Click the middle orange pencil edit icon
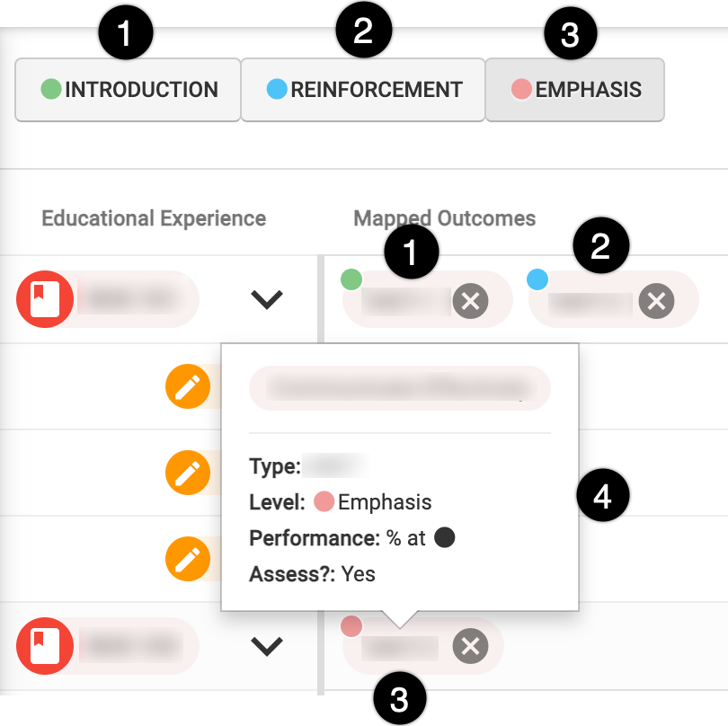The height and width of the screenshot is (726, 728). click(x=188, y=474)
